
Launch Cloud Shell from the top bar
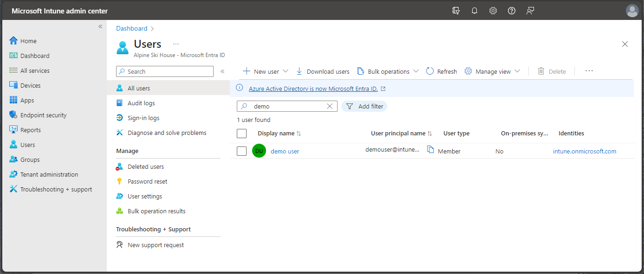(x=455, y=10)
